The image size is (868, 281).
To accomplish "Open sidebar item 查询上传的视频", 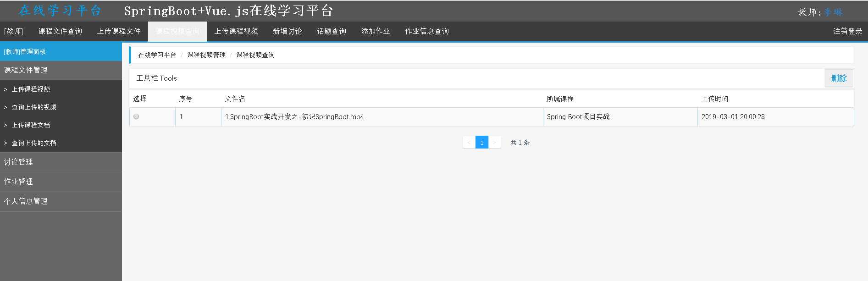I will [61, 107].
